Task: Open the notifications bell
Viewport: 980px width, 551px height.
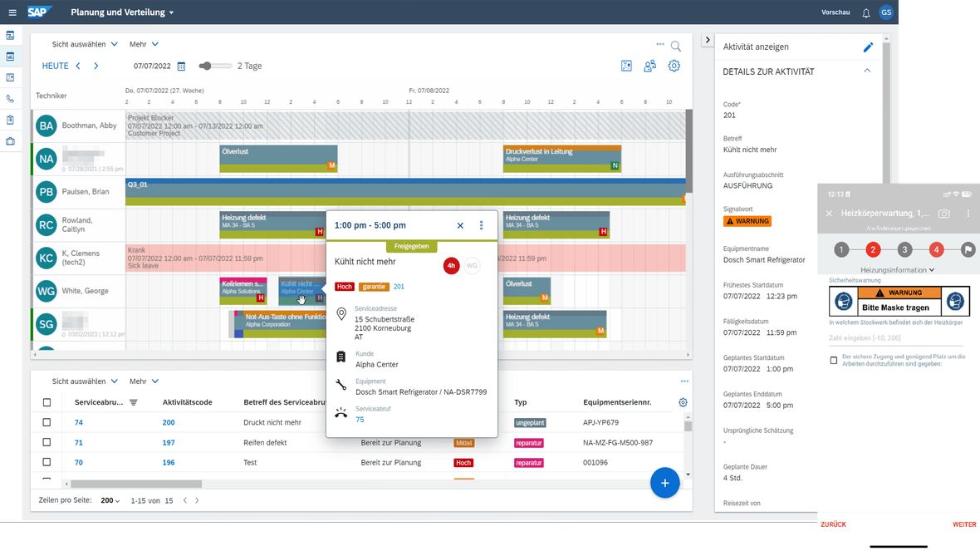Action: click(x=865, y=12)
